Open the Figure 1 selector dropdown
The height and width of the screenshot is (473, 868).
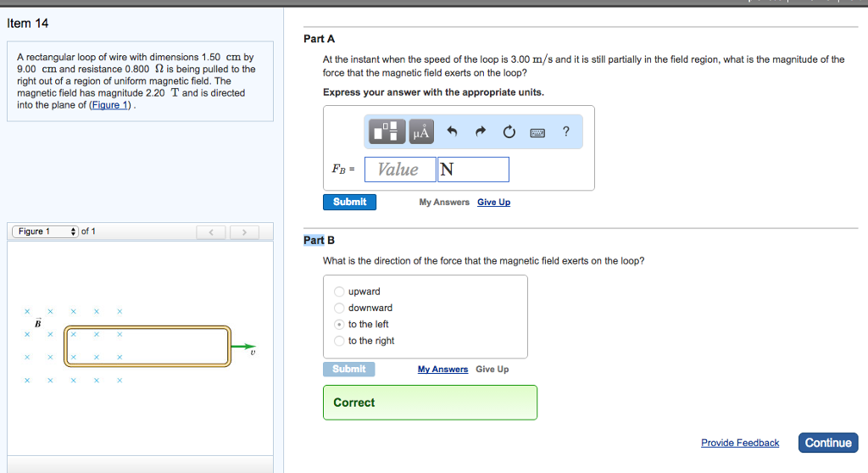click(45, 231)
